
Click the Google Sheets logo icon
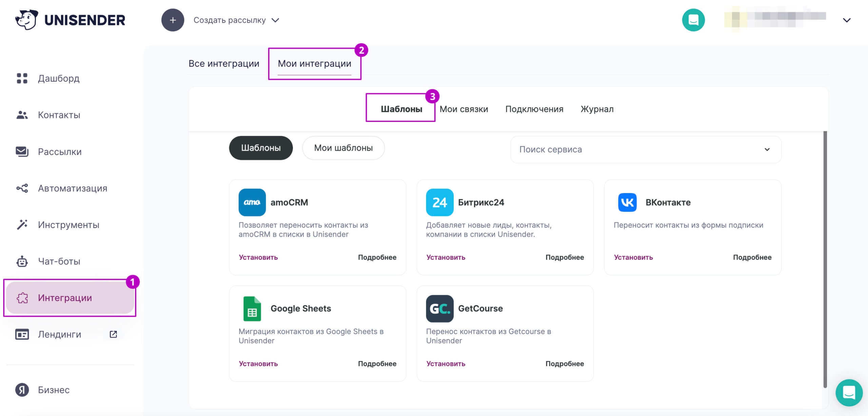(x=252, y=309)
